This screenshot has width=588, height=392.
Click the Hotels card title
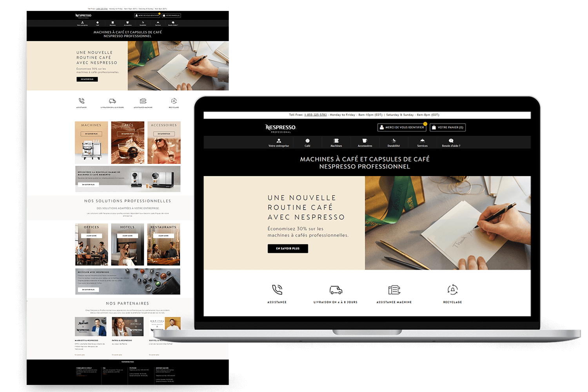[127, 227]
